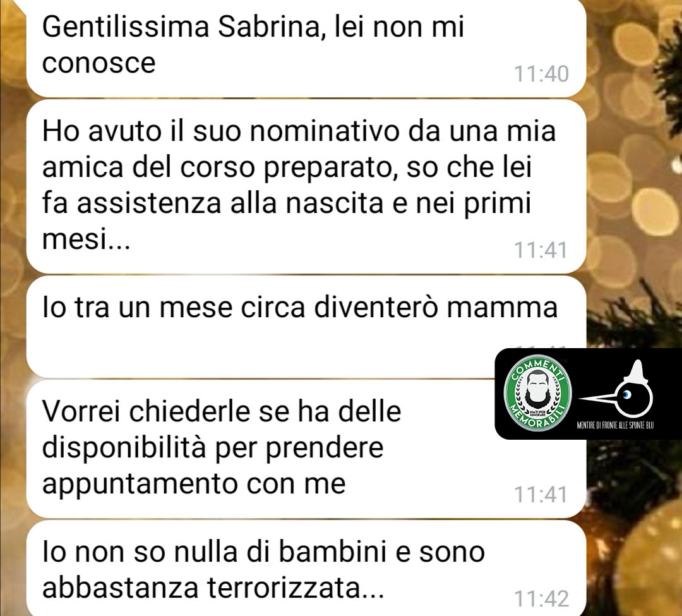Select the 'Io non so nulla di bambini' message
Viewport: 682px width, 616px height.
[306, 568]
